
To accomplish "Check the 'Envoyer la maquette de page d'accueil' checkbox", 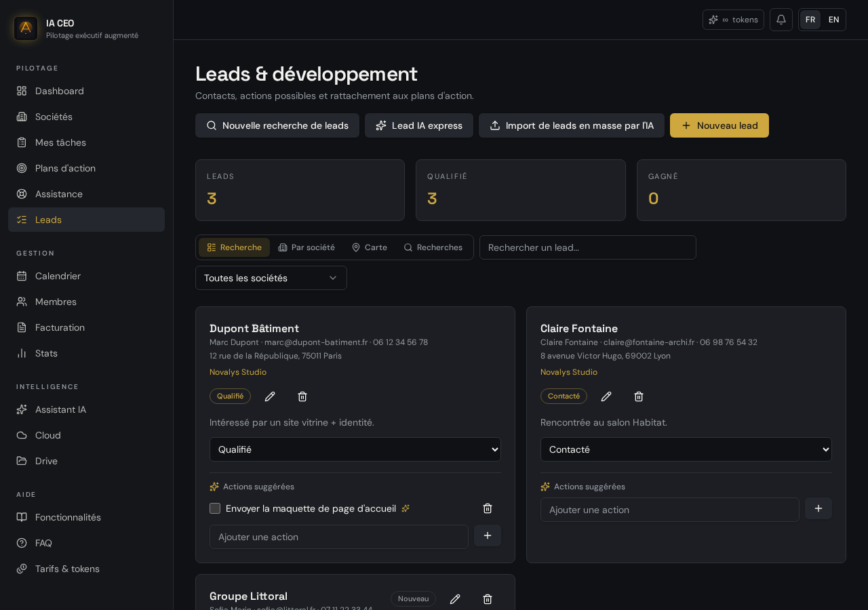I will click(x=215, y=508).
